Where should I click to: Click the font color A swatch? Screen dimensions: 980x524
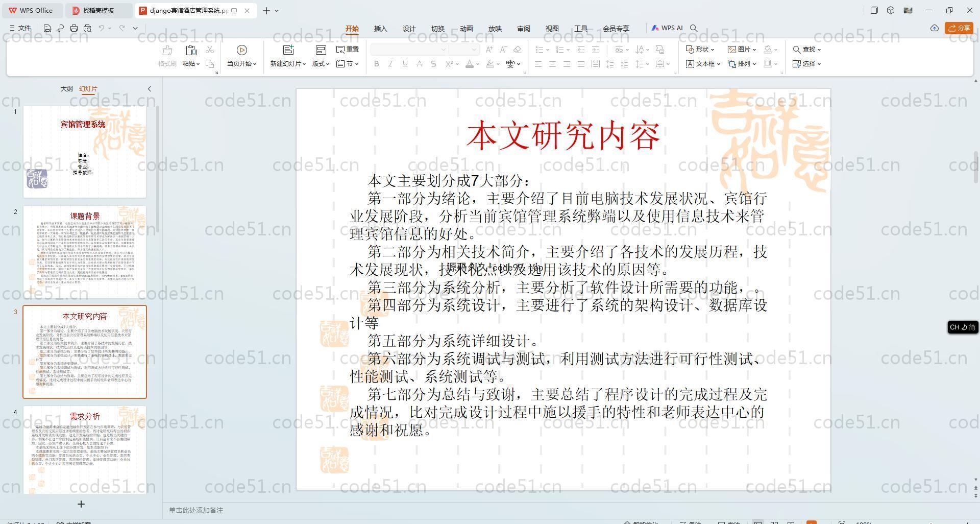pos(470,64)
